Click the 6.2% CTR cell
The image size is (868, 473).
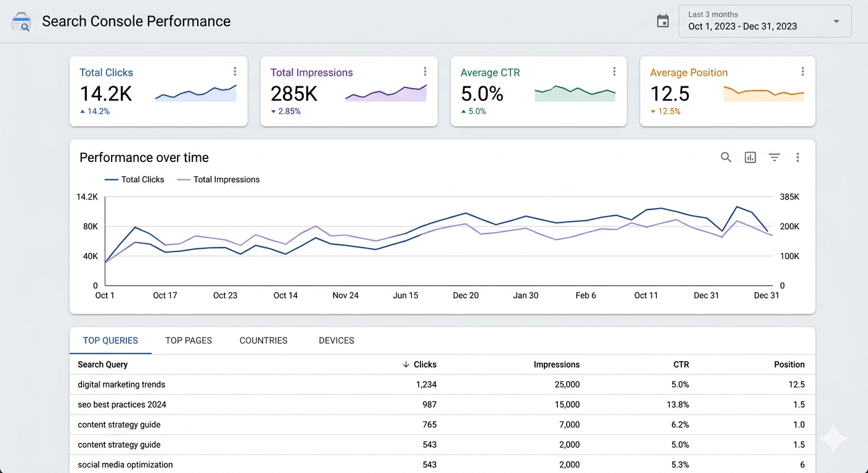pyautogui.click(x=680, y=424)
